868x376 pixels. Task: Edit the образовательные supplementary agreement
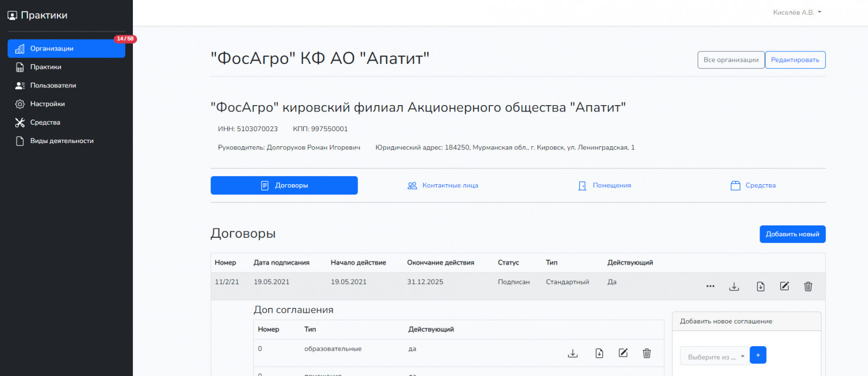click(x=623, y=353)
